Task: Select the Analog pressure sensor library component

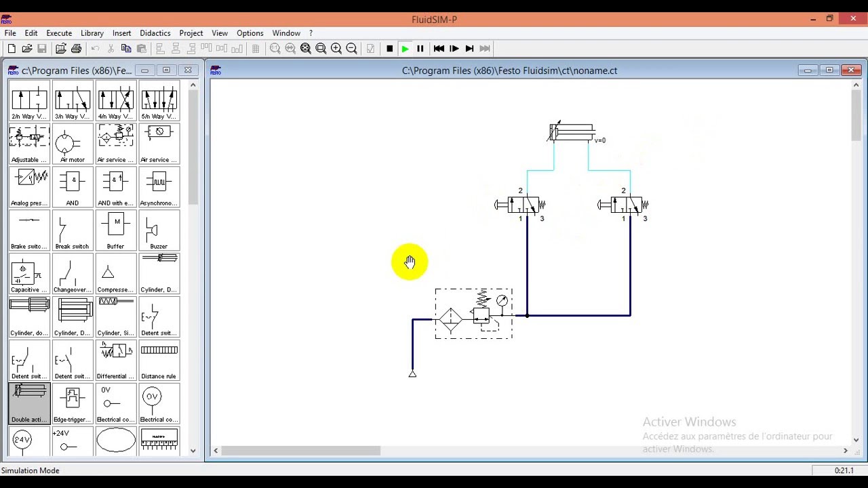Action: click(29, 187)
